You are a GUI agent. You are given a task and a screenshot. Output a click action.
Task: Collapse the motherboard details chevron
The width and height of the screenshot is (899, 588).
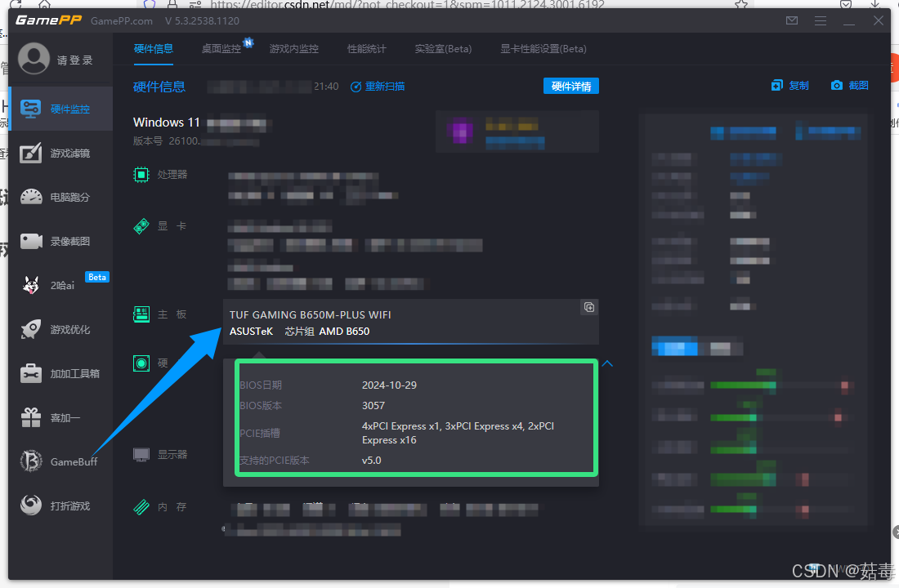(608, 363)
